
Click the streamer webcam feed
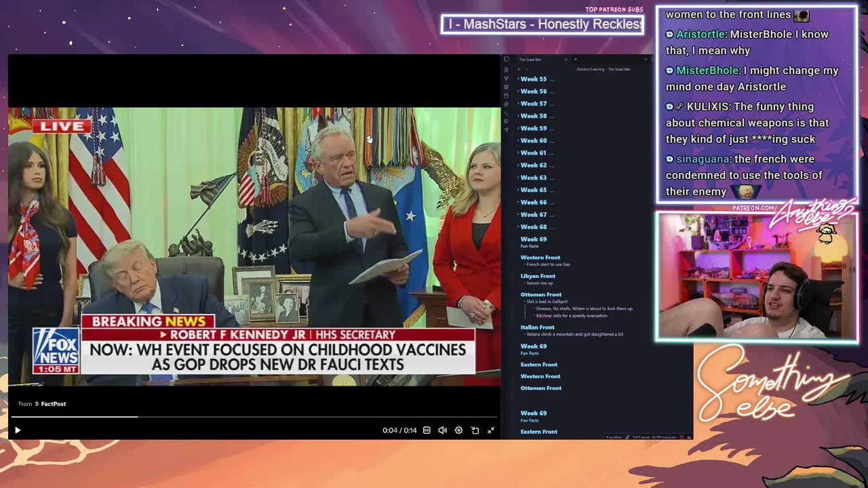point(757,277)
